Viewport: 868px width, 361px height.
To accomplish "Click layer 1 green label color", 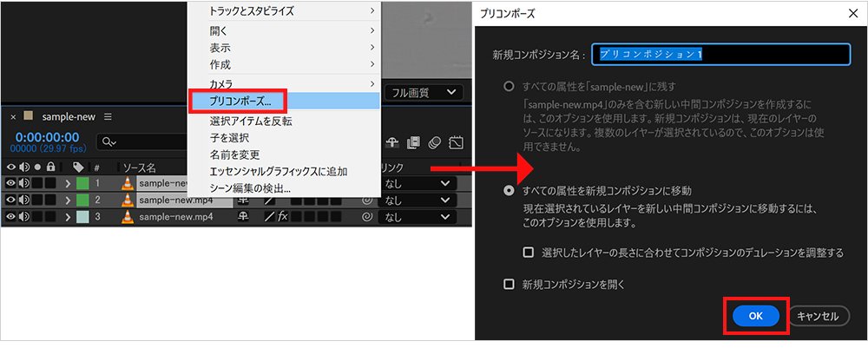I will tap(82, 183).
